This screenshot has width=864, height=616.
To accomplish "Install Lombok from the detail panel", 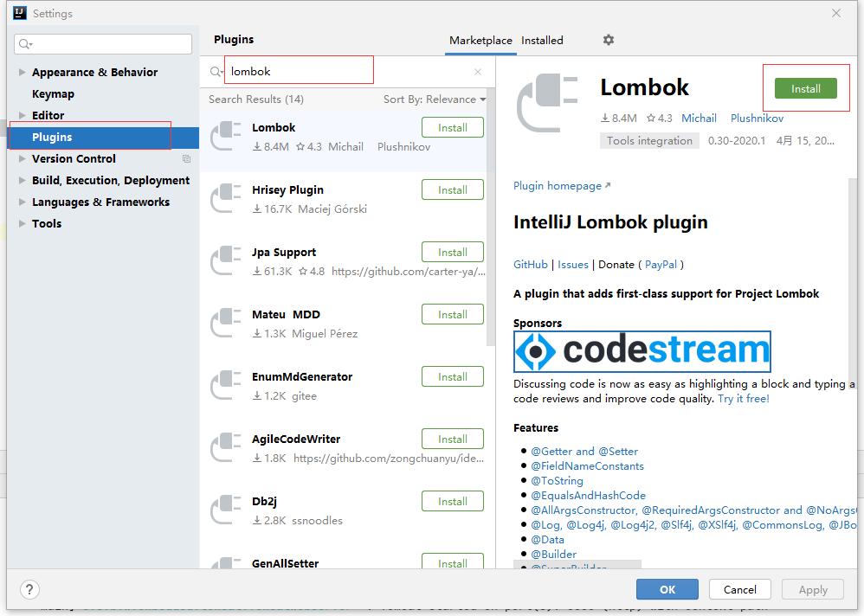I will pos(806,88).
